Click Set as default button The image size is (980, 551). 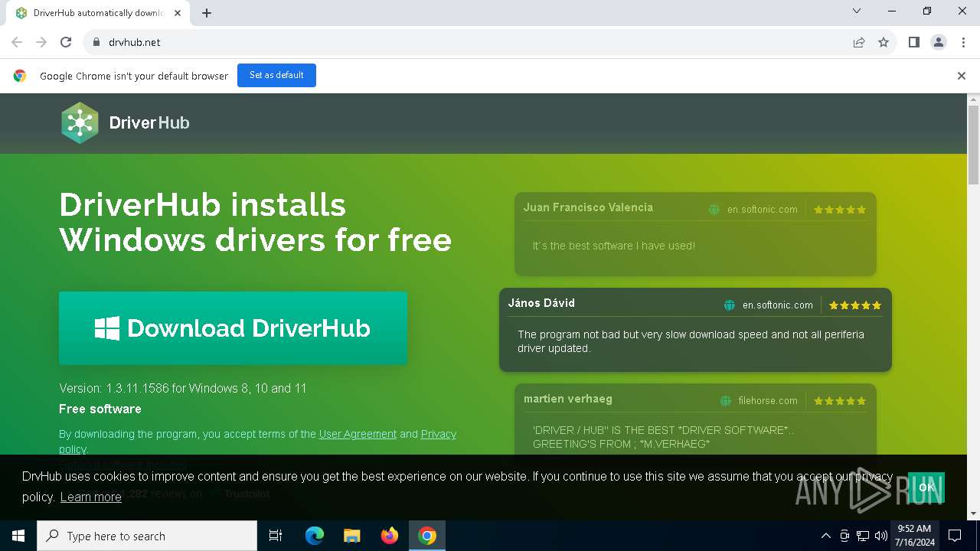[276, 75]
